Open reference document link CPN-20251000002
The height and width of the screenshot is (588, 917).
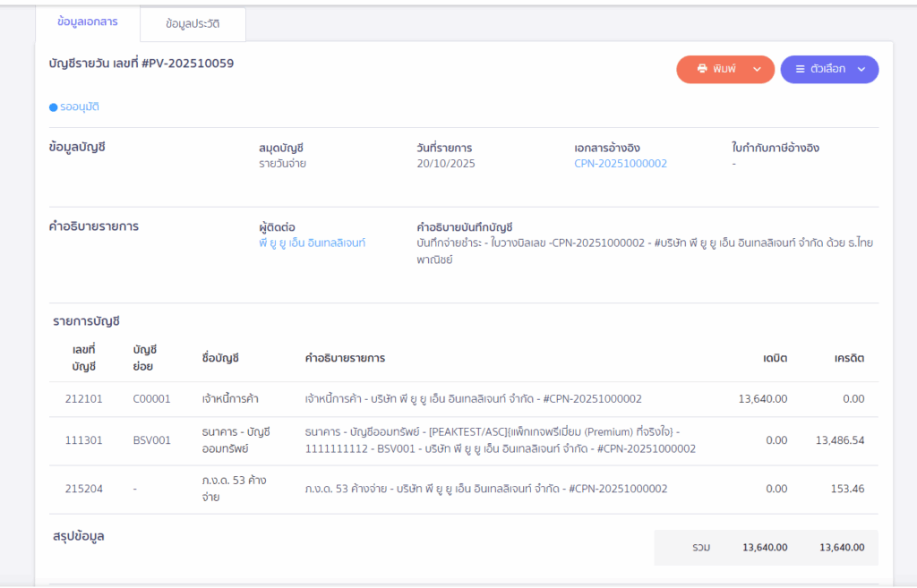[x=621, y=164]
